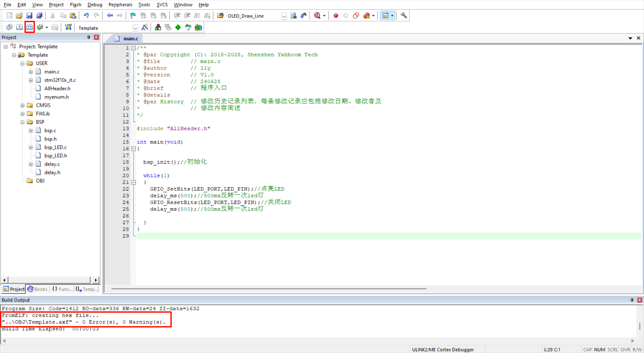Viewport: 644px width, 353px height.
Task: Collapse while loop fold at line 21
Action: coord(133,182)
